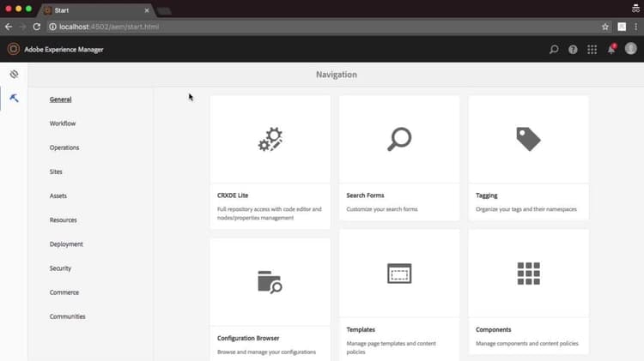Viewport: 644px width, 361px height.
Task: Click the Search Forms magnifier icon
Action: click(399, 139)
